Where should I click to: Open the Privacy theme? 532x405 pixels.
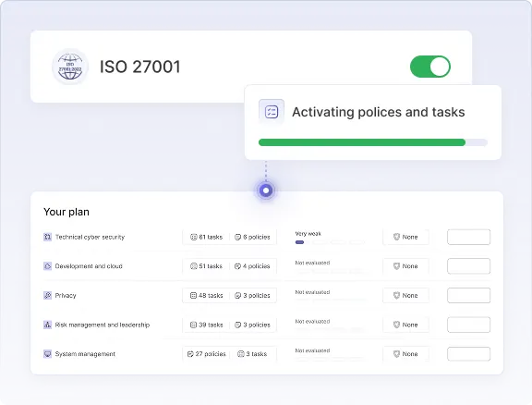(x=66, y=295)
